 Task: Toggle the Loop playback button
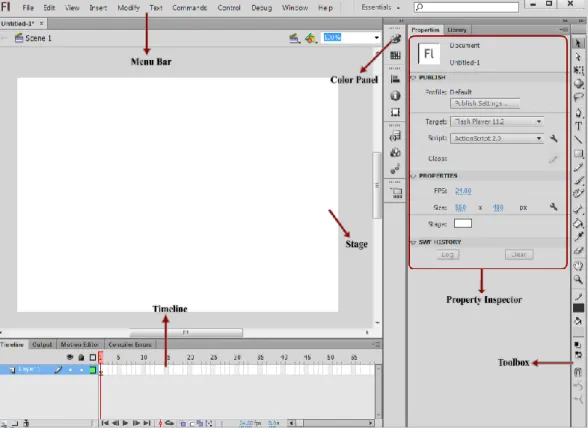click(170, 423)
